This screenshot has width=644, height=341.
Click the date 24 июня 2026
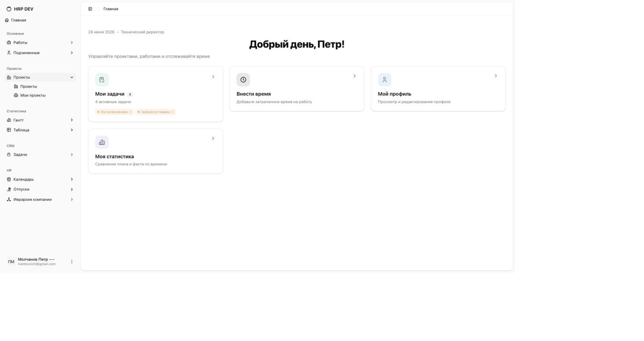pos(101,32)
